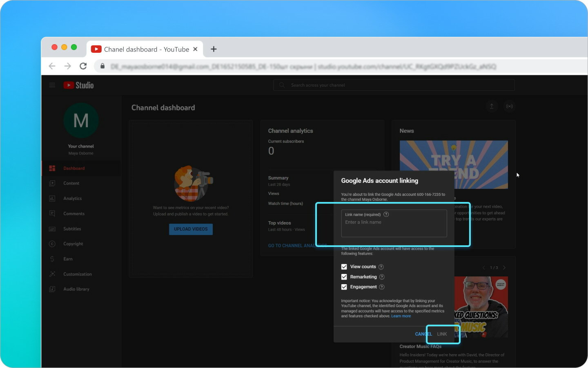The height and width of the screenshot is (368, 588).
Task: Click the Copyright label in sidebar
Action: [x=73, y=244]
